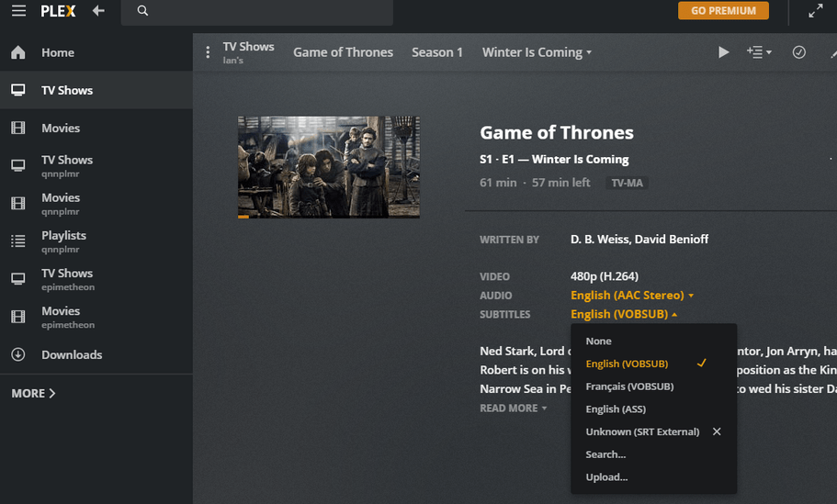
Task: Expand READ MORE for the summary
Action: pos(513,408)
